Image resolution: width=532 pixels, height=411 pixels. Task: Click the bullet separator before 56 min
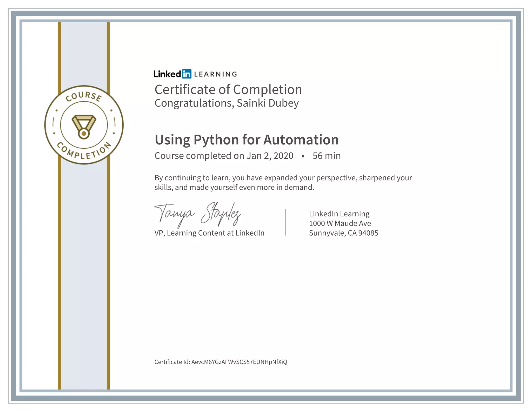click(x=303, y=156)
